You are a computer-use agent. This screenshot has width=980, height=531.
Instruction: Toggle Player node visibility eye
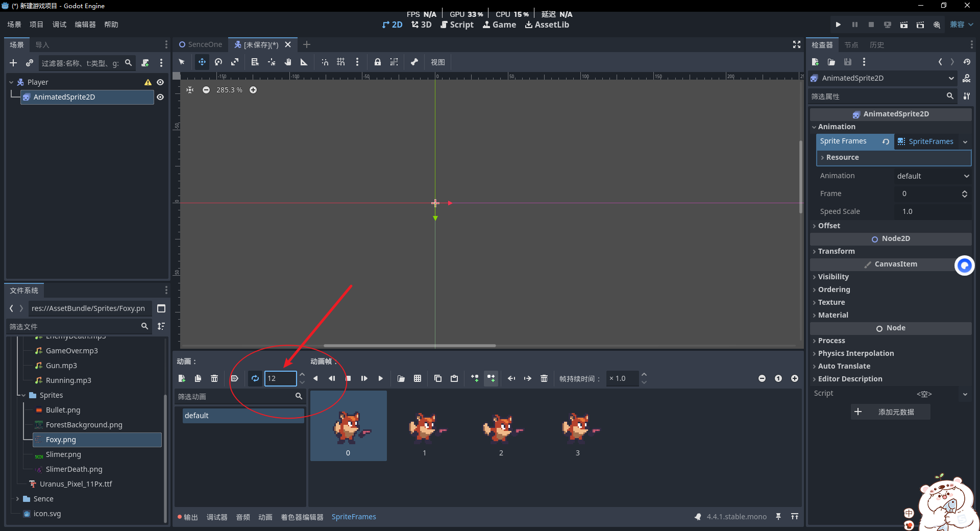tap(160, 82)
